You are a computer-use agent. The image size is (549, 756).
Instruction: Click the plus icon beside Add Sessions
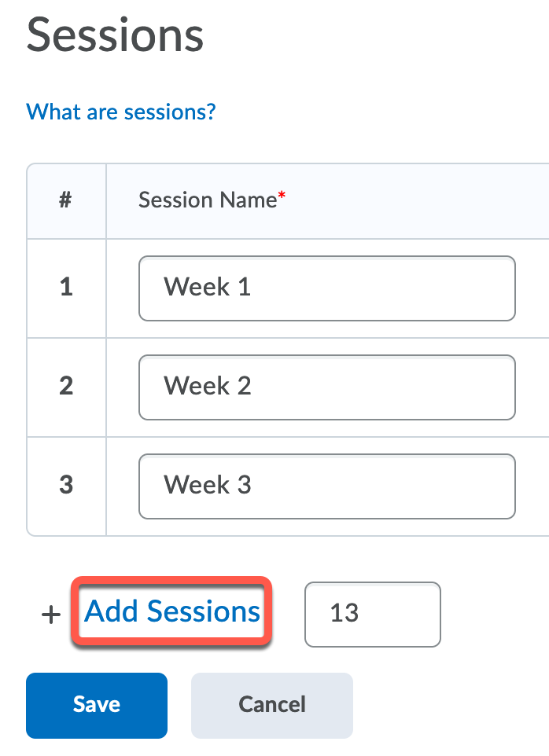50,615
